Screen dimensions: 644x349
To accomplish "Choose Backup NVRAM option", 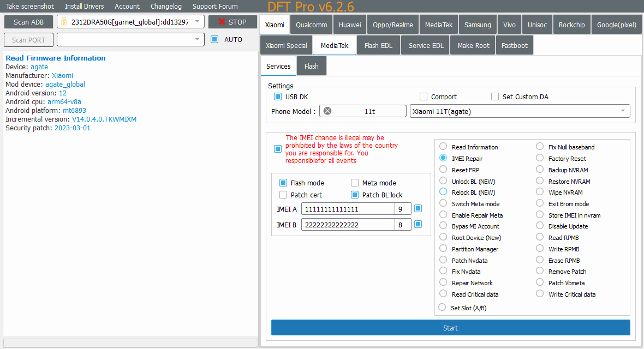I will pos(540,170).
